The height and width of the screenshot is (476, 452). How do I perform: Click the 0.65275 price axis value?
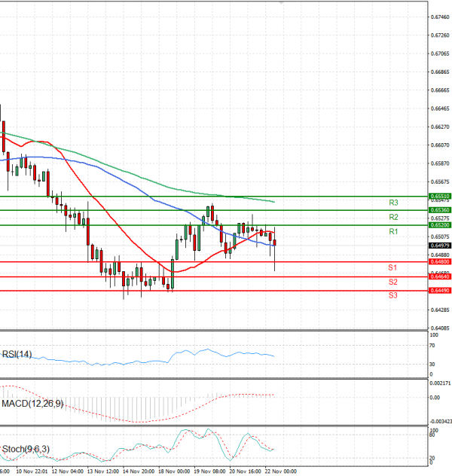[x=440, y=218]
